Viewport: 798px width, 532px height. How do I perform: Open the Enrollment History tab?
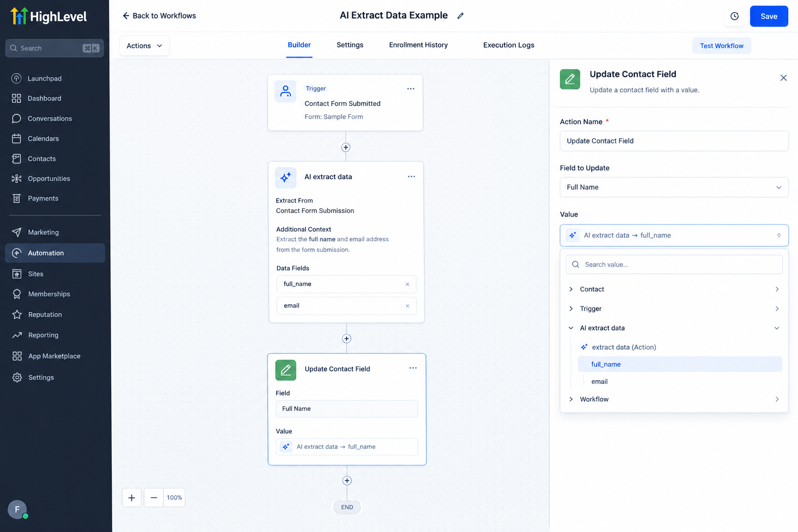point(418,45)
